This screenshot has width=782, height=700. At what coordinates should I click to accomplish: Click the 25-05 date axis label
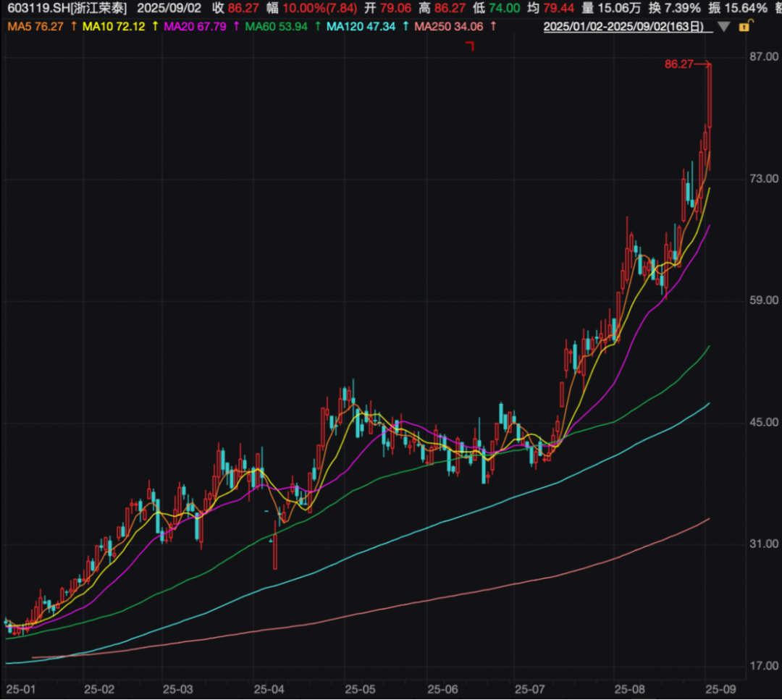click(360, 690)
